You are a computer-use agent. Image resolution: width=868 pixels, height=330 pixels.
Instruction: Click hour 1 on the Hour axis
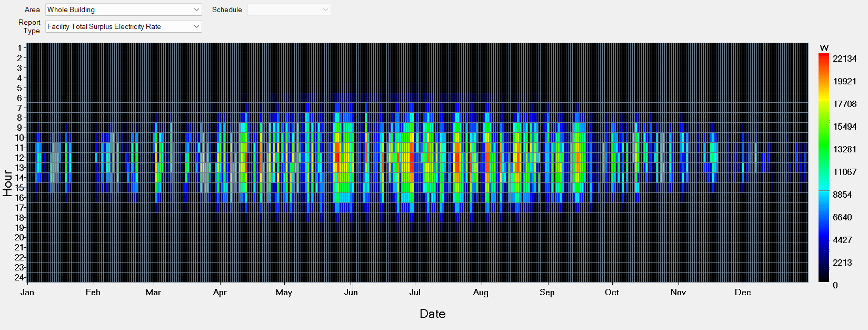19,48
